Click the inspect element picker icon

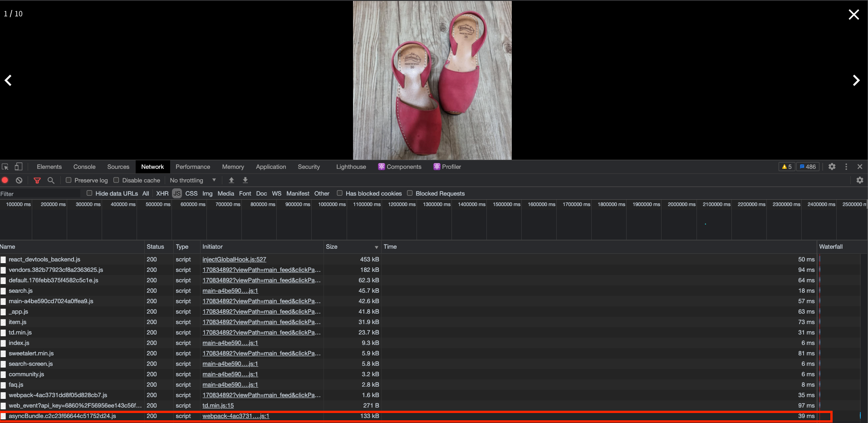point(5,167)
